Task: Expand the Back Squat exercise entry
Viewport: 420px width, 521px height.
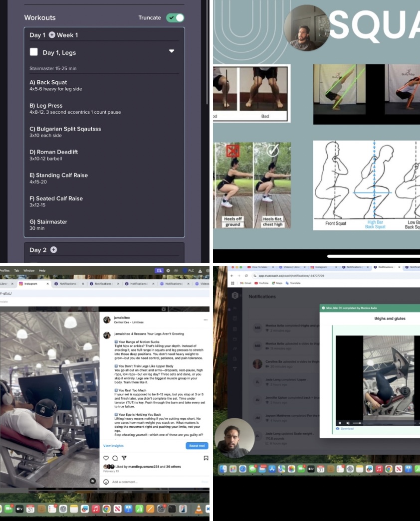Action: click(51, 82)
